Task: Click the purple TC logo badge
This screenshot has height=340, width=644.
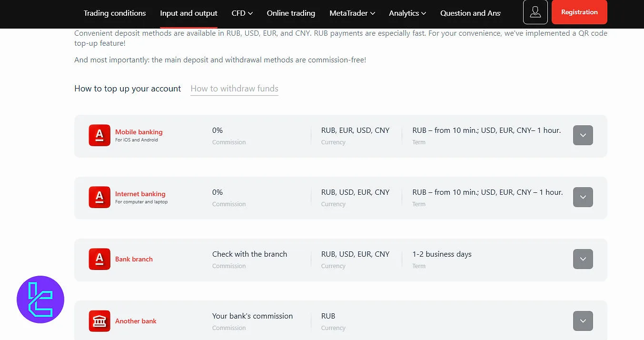Action: point(40,300)
